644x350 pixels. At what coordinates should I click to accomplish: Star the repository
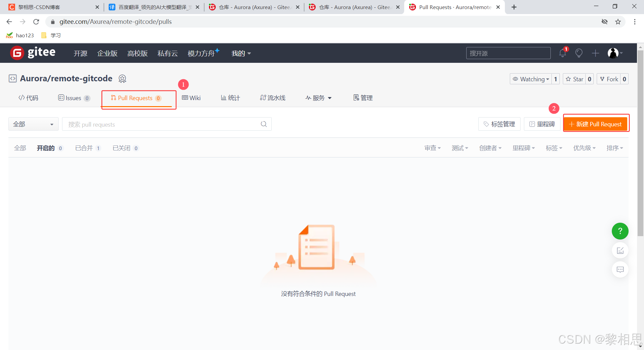coord(575,79)
